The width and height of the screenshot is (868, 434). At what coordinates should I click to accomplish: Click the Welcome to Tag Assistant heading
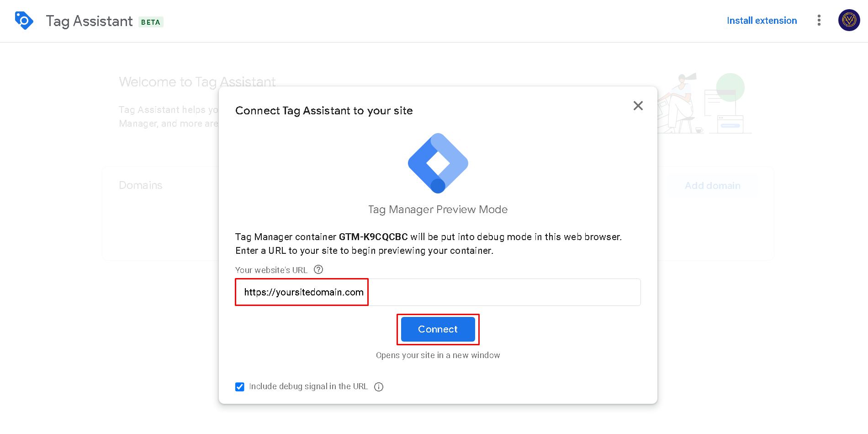coord(197,82)
